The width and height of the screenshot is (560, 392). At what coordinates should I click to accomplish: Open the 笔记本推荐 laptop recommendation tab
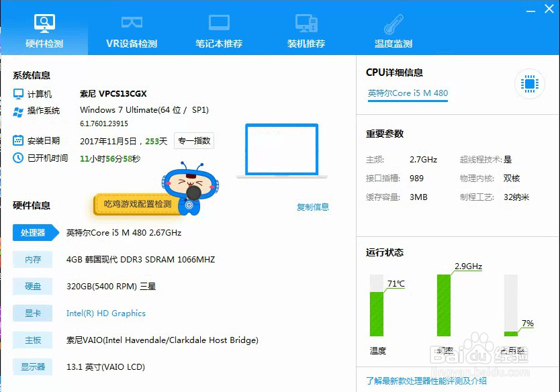[219, 32]
